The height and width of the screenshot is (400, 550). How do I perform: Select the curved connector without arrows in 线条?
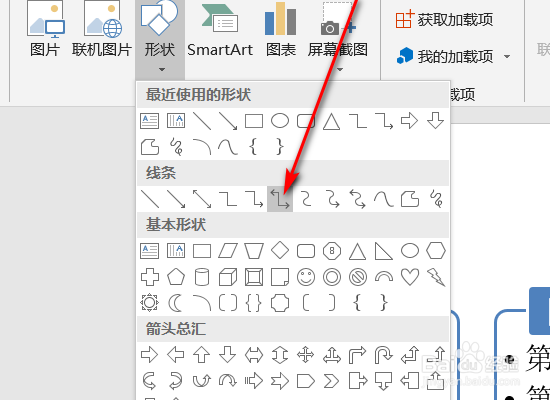[306, 199]
